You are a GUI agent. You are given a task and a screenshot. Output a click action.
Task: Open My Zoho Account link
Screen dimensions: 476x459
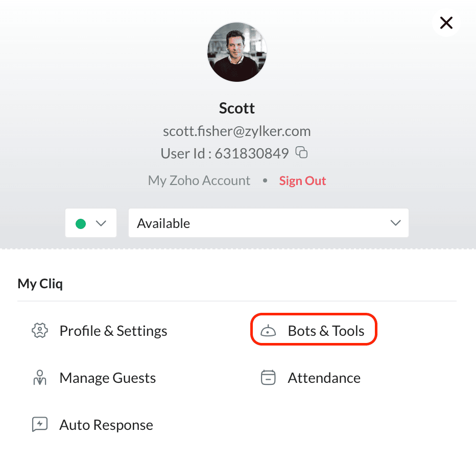199,180
